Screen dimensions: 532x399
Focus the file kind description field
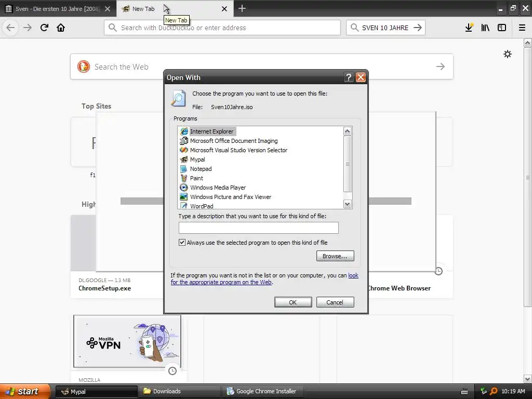click(x=259, y=228)
